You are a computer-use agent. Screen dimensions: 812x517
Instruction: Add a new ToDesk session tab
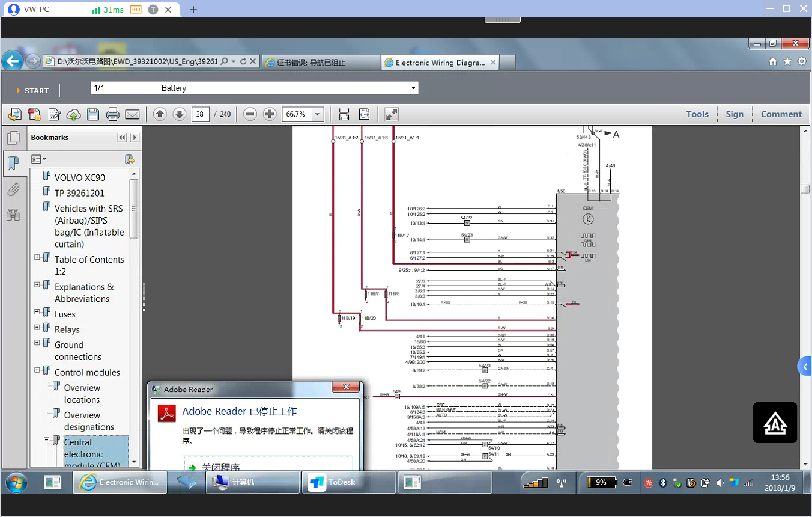pos(193,10)
